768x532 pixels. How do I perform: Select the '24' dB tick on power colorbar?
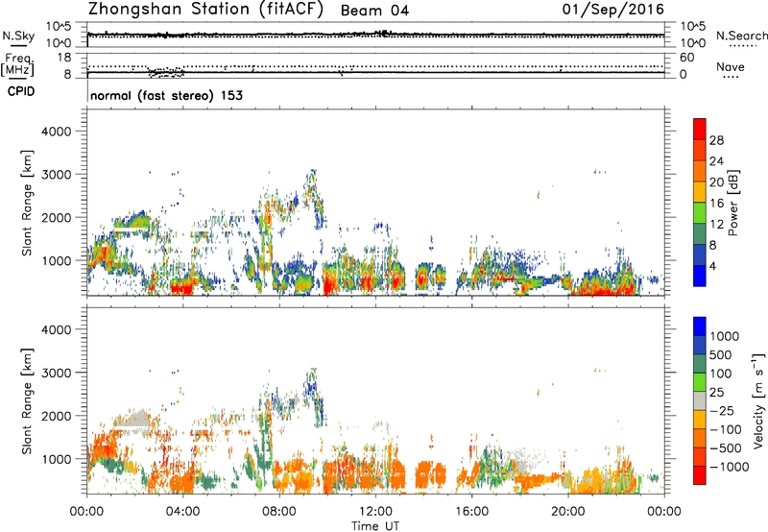tap(716, 161)
